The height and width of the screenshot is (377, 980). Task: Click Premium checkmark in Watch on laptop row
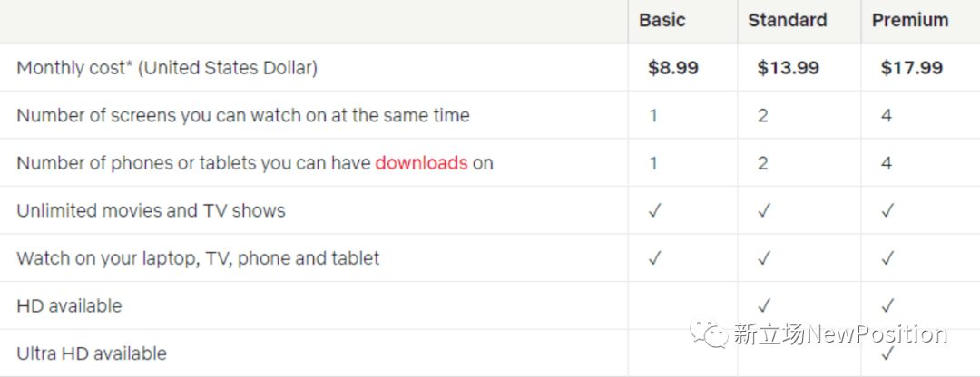coord(887,258)
